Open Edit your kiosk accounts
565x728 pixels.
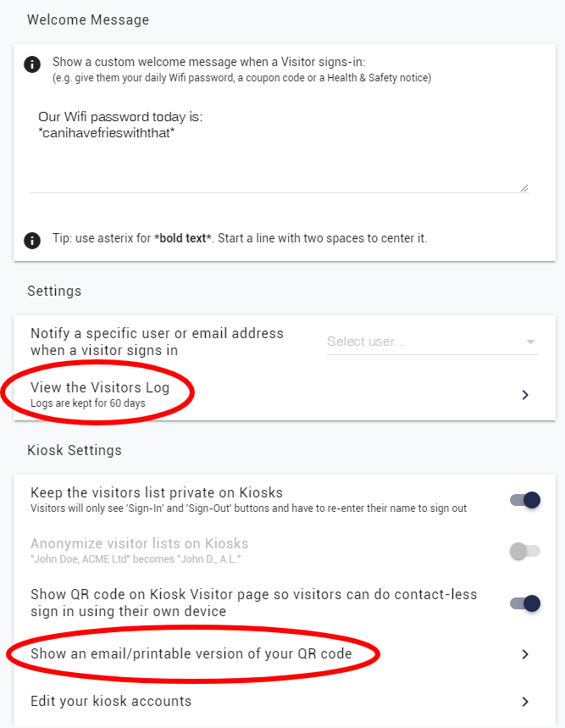(111, 702)
